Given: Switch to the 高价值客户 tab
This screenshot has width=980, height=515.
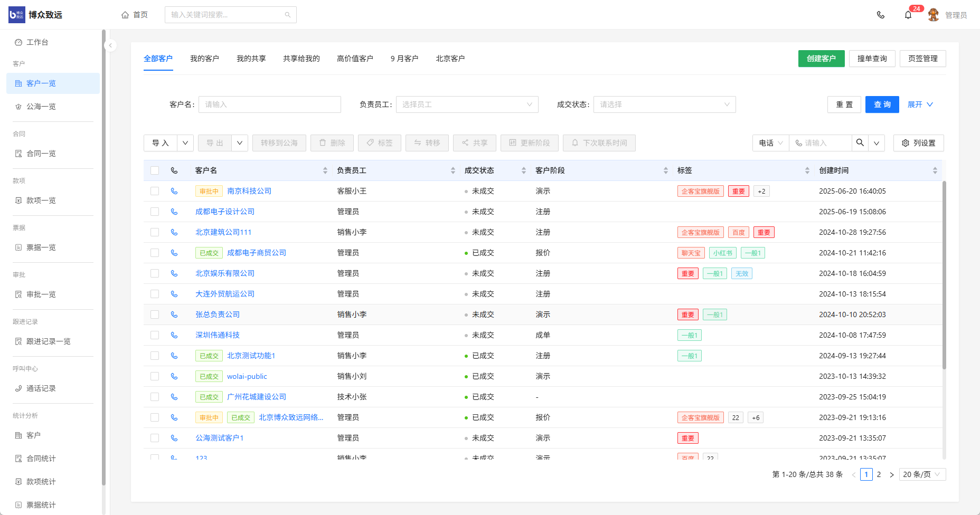Looking at the screenshot, I should pyautogui.click(x=355, y=59).
